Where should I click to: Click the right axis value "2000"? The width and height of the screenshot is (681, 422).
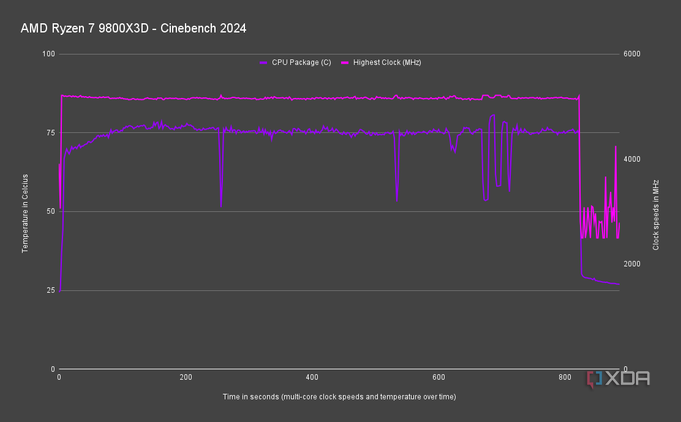point(632,264)
